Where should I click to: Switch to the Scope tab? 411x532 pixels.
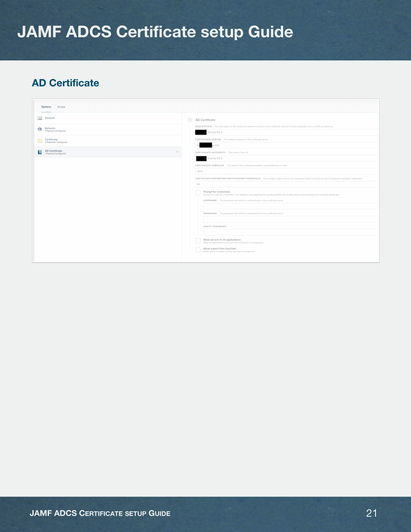(x=61, y=107)
